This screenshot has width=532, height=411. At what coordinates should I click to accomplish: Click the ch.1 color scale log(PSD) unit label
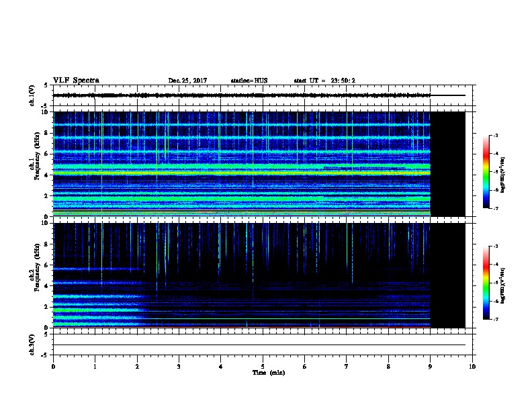tap(502, 175)
